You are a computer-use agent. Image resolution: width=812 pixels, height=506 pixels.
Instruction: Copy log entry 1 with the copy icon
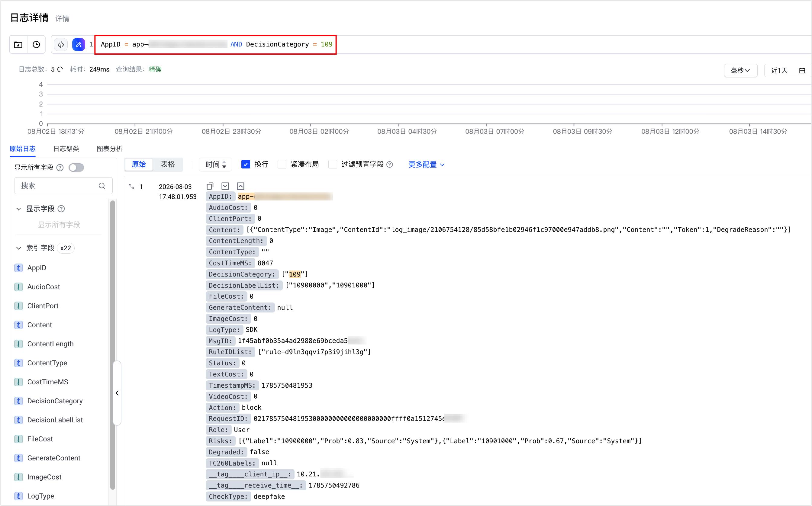click(x=210, y=186)
